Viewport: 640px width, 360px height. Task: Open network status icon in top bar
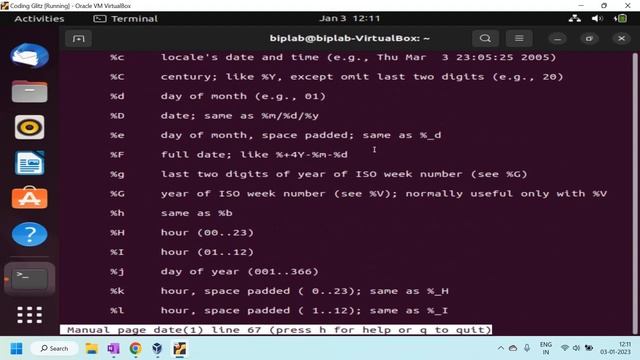click(575, 18)
